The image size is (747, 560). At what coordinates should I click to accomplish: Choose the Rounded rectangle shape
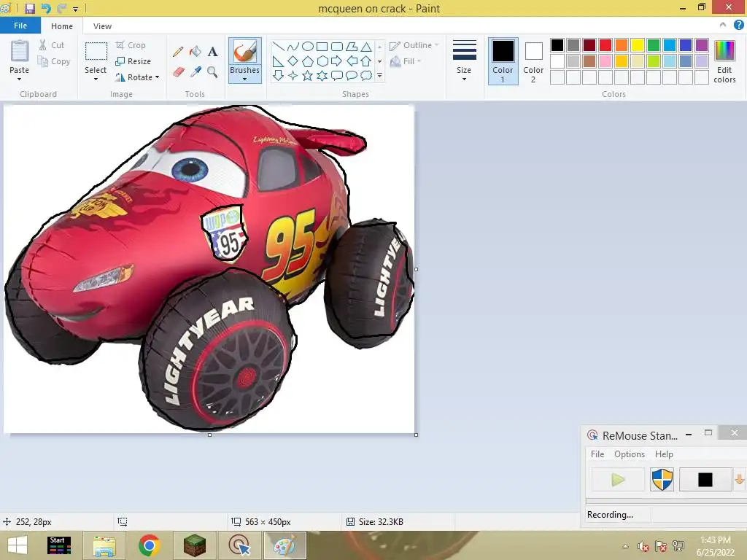(x=337, y=47)
